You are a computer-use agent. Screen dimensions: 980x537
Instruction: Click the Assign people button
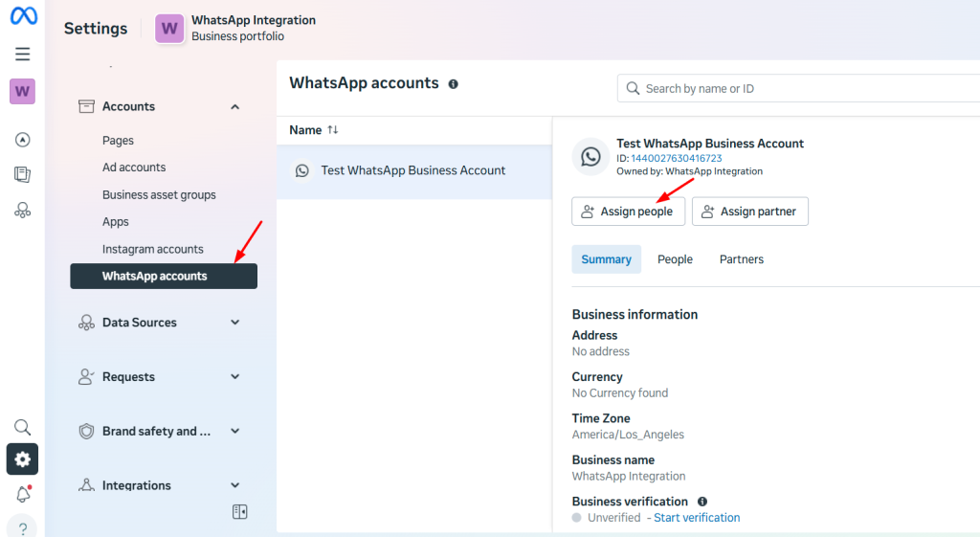coord(628,212)
